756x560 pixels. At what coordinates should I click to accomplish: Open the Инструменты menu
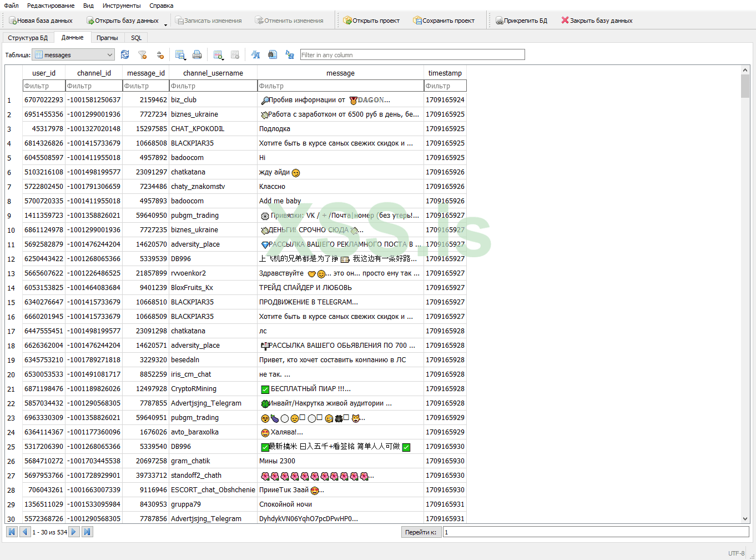point(122,6)
